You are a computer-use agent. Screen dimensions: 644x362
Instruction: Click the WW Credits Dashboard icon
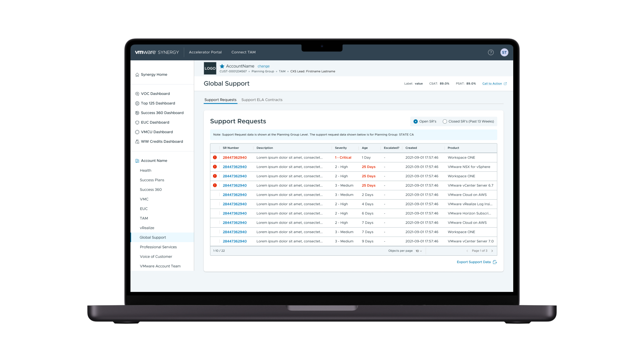137,141
